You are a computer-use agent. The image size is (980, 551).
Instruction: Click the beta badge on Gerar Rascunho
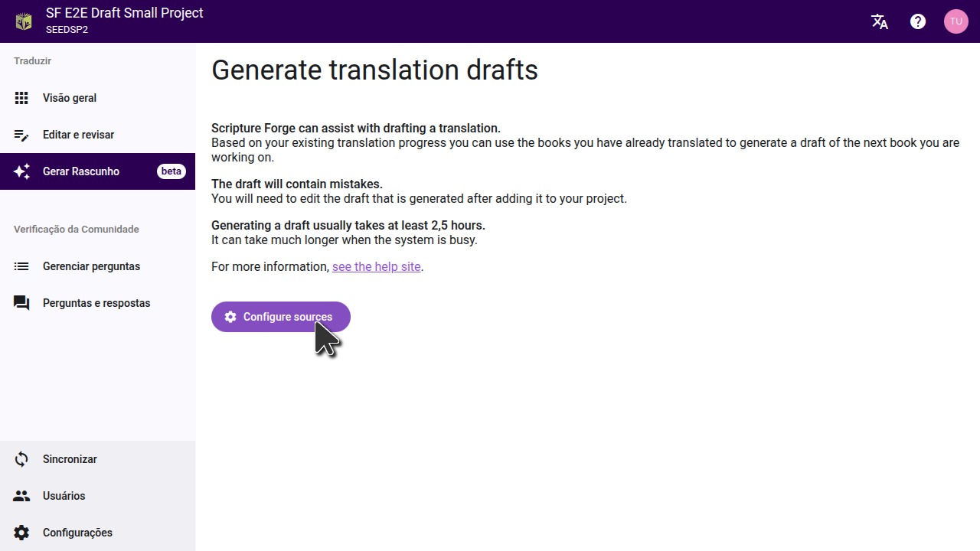coord(171,171)
